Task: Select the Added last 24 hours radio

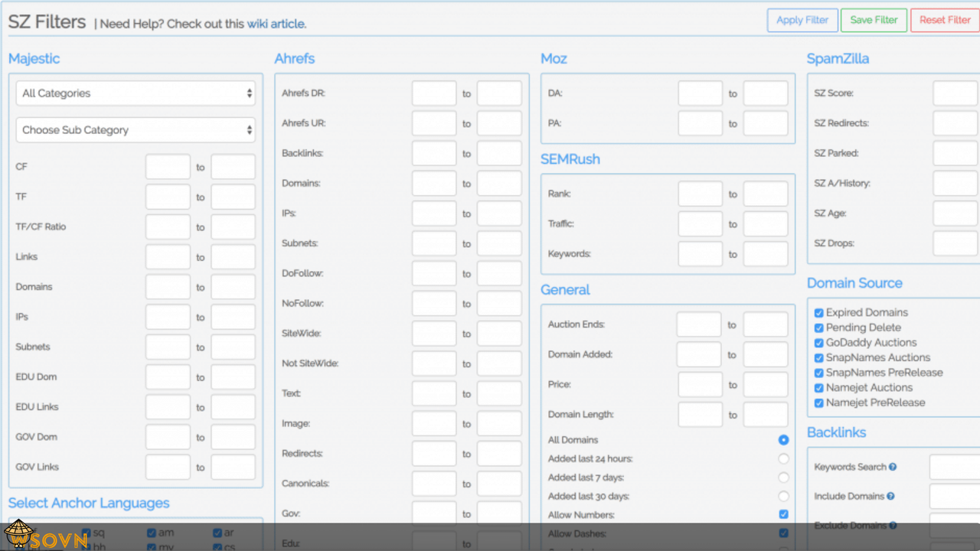Action: [x=783, y=459]
